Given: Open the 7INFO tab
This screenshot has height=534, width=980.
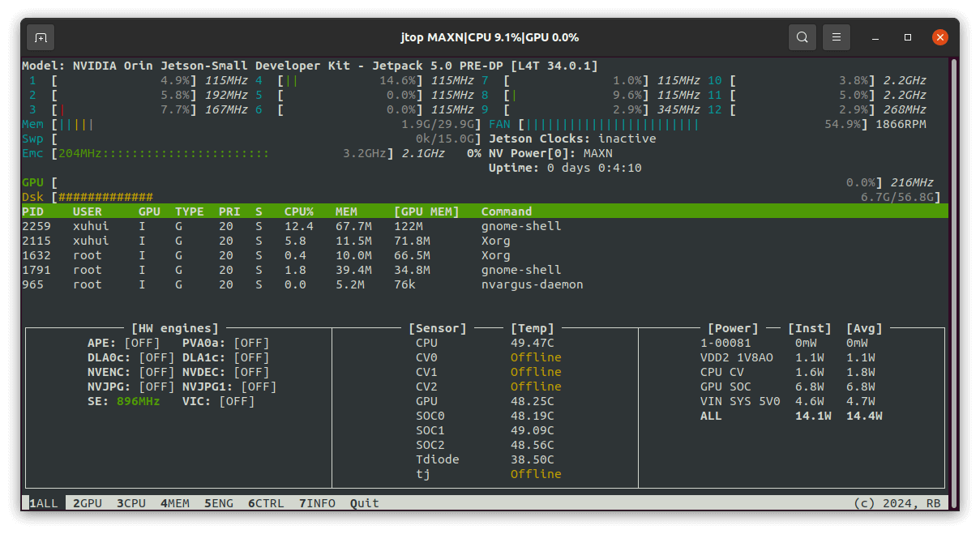Looking at the screenshot, I should pyautogui.click(x=317, y=503).
